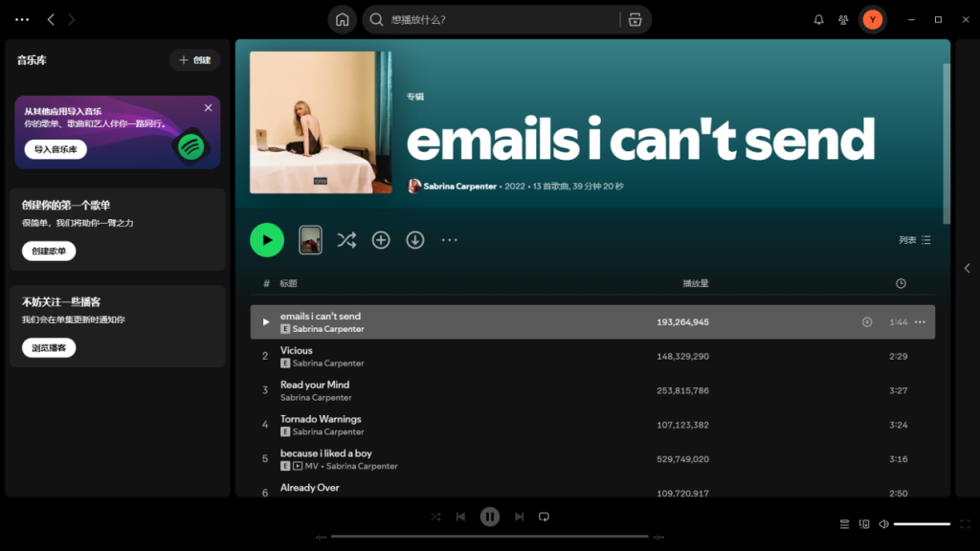Pause playback in the player bar
The image size is (980, 551).
pyautogui.click(x=489, y=518)
